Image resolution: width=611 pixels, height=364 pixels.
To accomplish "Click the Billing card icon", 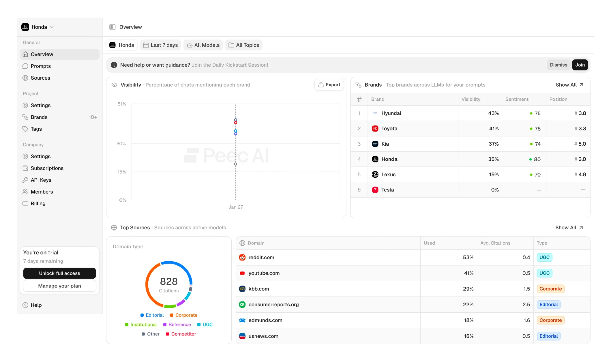I will pyautogui.click(x=25, y=203).
